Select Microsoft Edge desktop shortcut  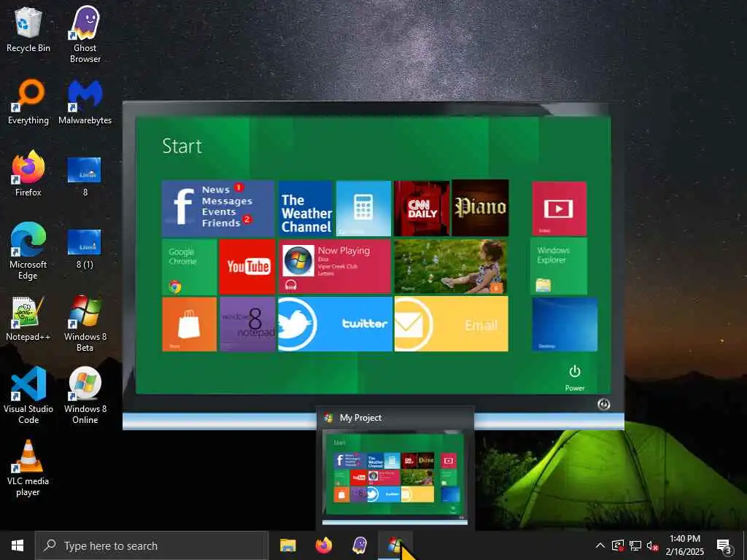pyautogui.click(x=28, y=252)
